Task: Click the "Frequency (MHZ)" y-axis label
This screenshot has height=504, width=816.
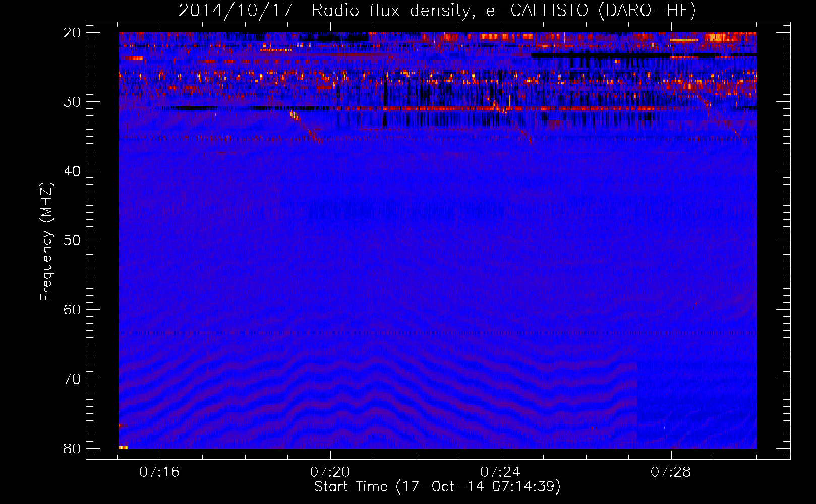Action: point(46,241)
